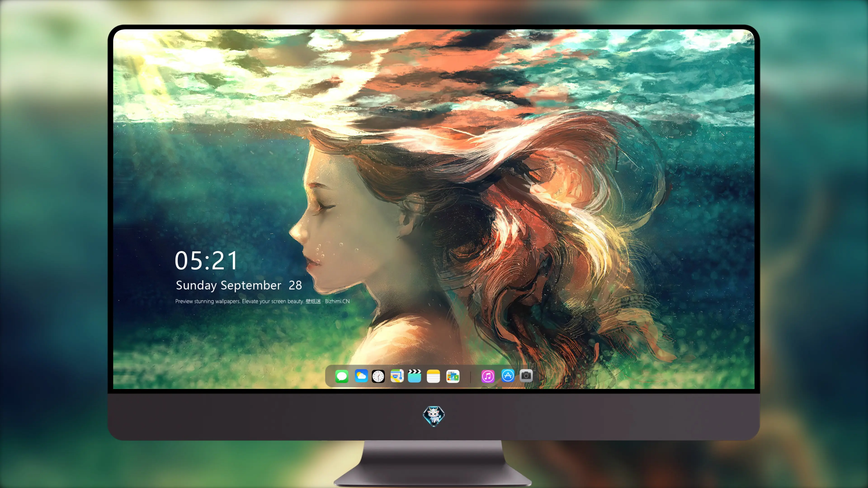Image resolution: width=868 pixels, height=488 pixels.
Task: Open the App Store in the dock
Action: pos(508,375)
